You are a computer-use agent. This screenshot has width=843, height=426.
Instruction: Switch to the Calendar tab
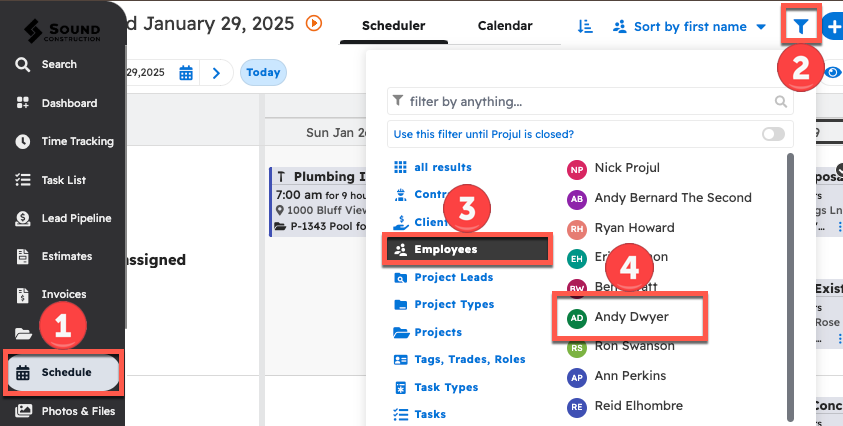pyautogui.click(x=505, y=26)
